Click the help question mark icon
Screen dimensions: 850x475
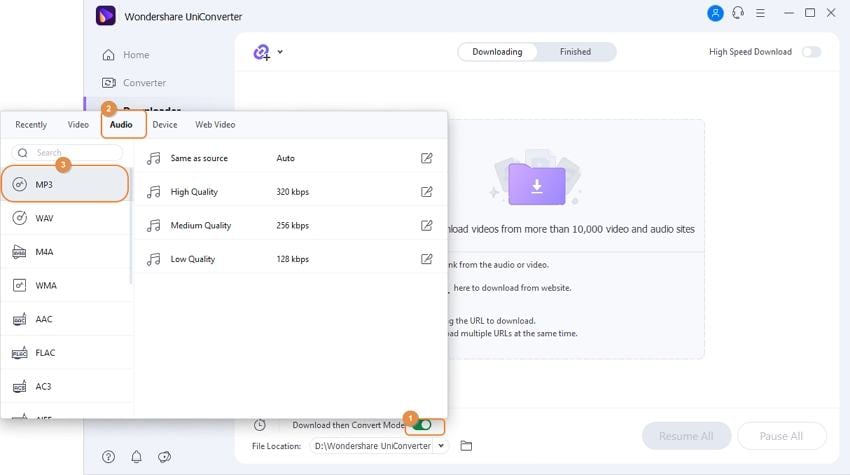pyautogui.click(x=108, y=457)
